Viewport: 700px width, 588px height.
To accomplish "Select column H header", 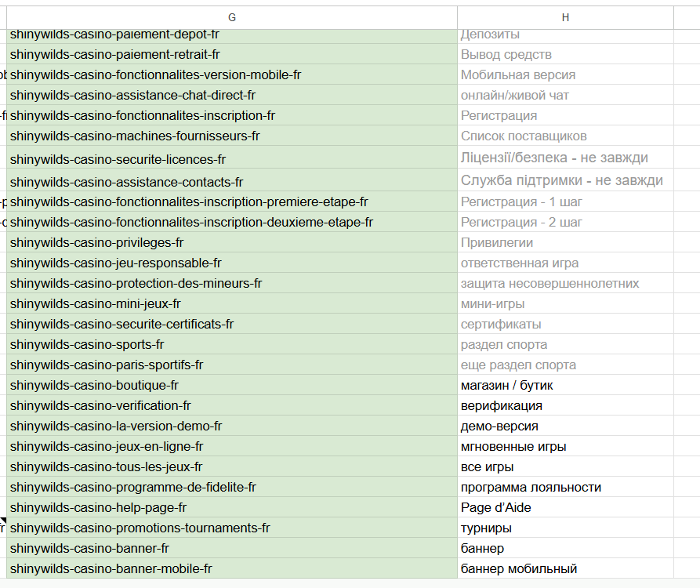I will (x=565, y=17).
